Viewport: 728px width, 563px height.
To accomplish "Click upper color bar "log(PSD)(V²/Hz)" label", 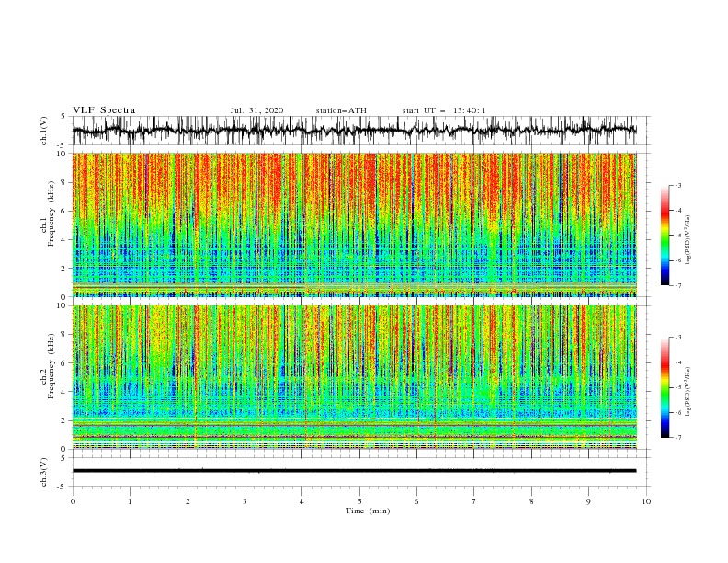I will (x=688, y=240).
